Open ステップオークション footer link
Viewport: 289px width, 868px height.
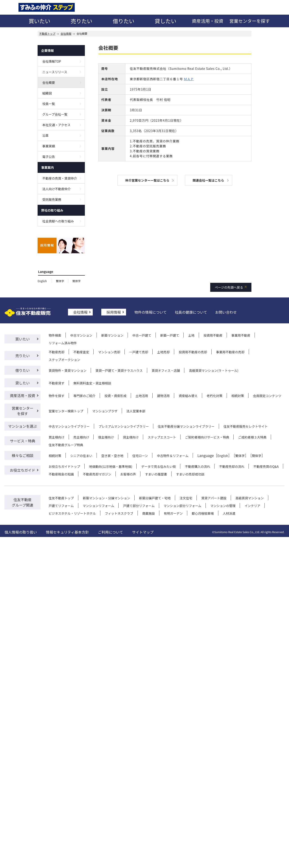[x=64, y=360]
